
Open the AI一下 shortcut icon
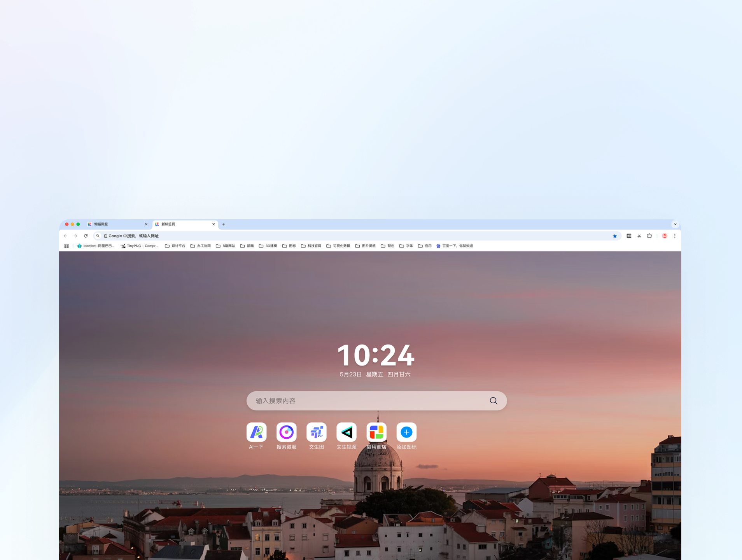[256, 432]
